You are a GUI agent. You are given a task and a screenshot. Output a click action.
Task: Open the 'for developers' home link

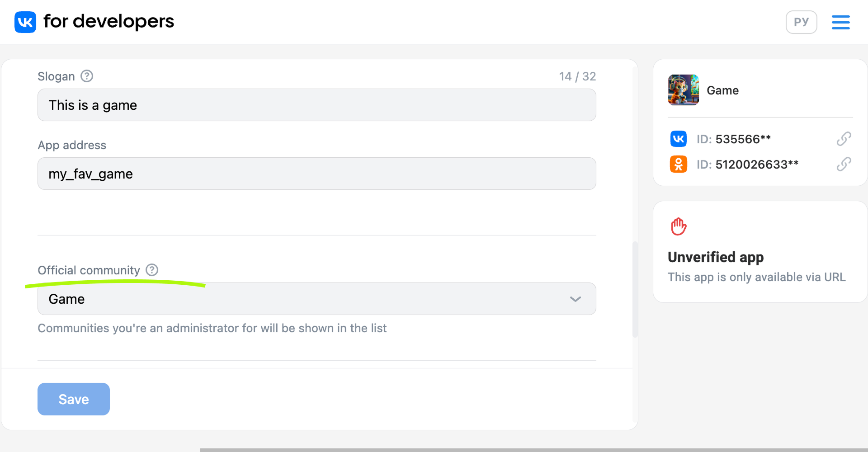click(x=108, y=21)
